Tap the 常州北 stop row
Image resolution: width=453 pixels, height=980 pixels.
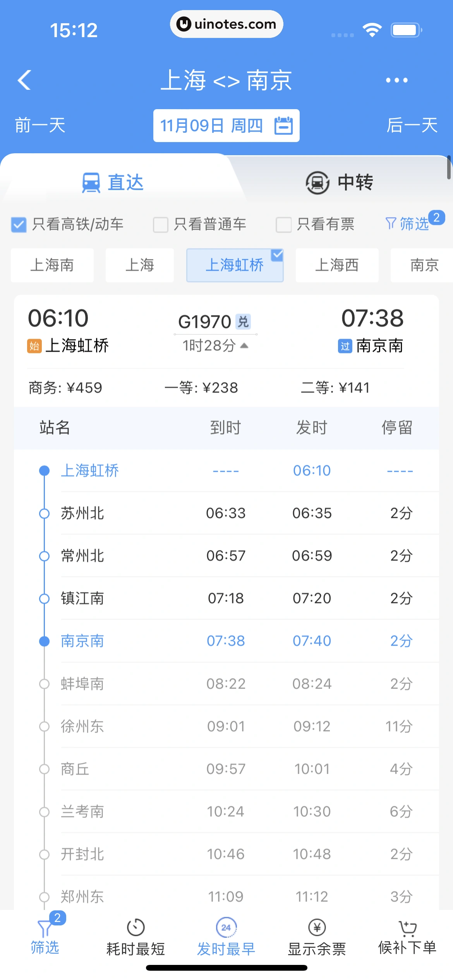[226, 556]
